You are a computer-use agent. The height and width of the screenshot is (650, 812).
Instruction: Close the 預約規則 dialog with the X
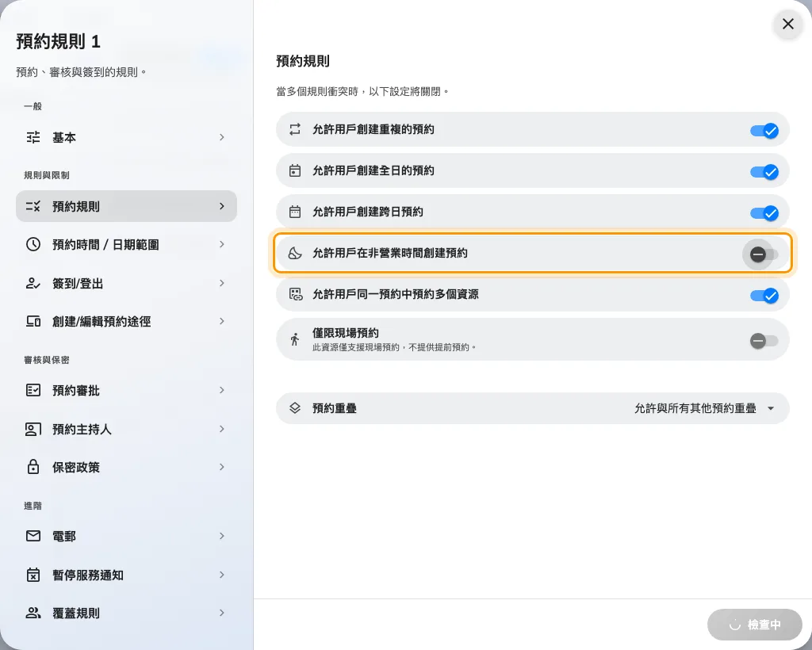click(x=787, y=24)
